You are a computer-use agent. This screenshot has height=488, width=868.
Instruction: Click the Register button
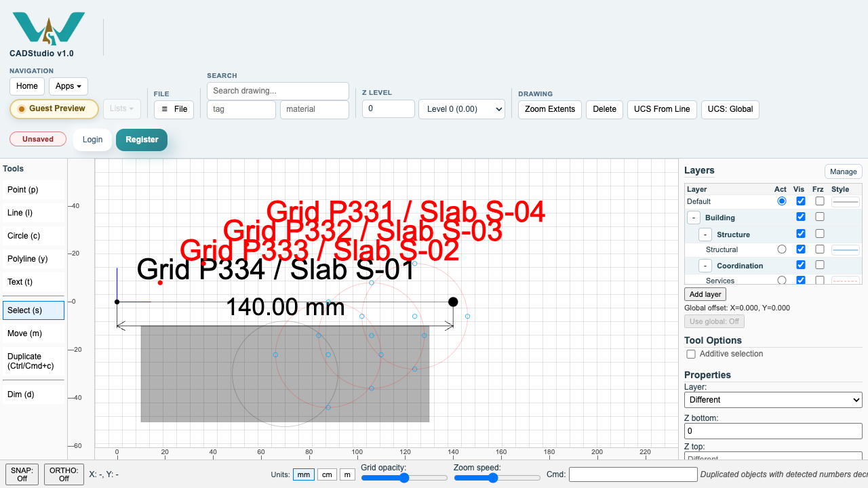pos(142,140)
